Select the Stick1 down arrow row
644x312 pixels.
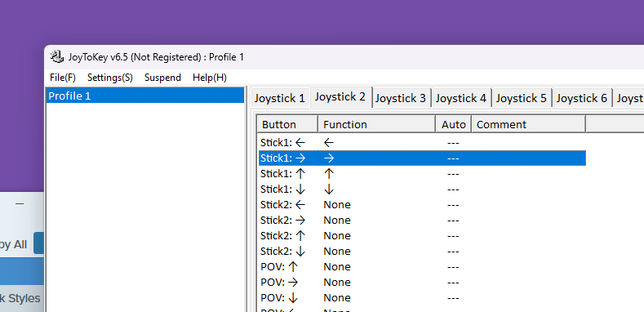(422, 189)
